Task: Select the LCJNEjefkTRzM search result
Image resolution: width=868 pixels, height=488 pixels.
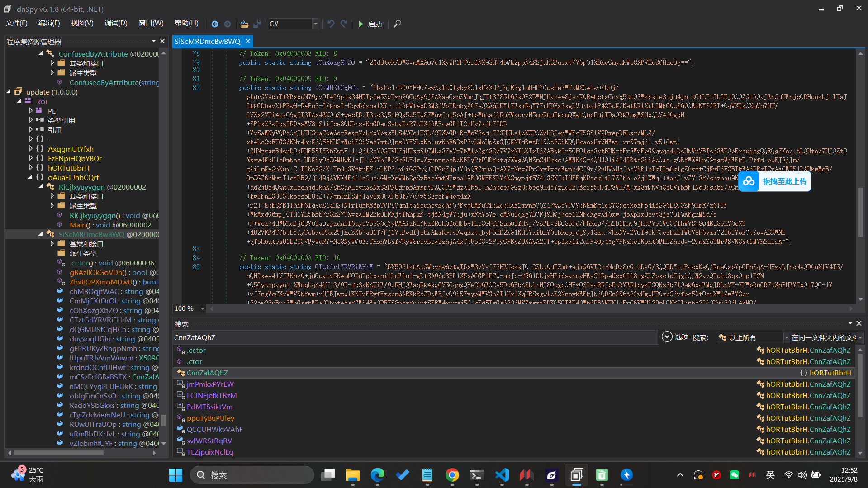Action: [x=514, y=395]
